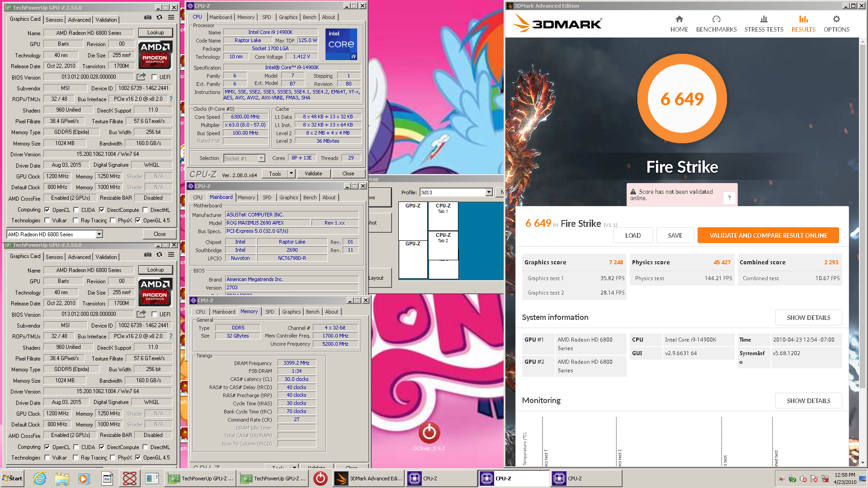The height and width of the screenshot is (488, 868).
Task: Click SAVE button in 3DMark
Action: (675, 235)
